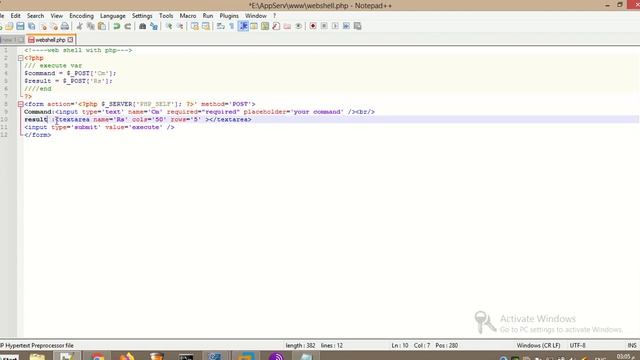The width and height of the screenshot is (640, 360).
Task: Toggle INS insert mode in status bar
Action: (632, 345)
